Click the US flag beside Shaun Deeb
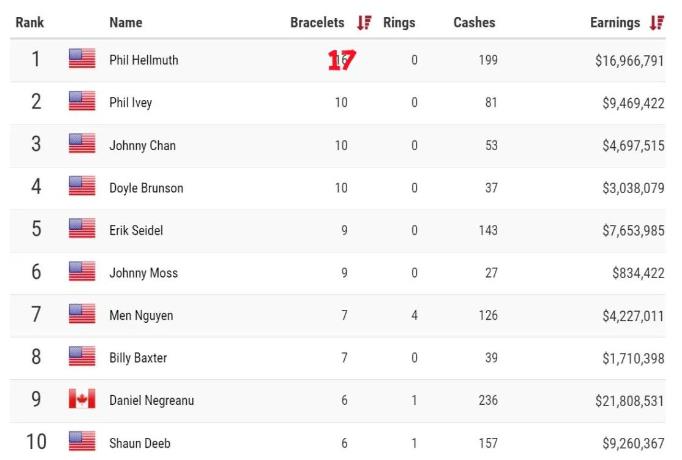Screen dimensions: 682x460 82,442
